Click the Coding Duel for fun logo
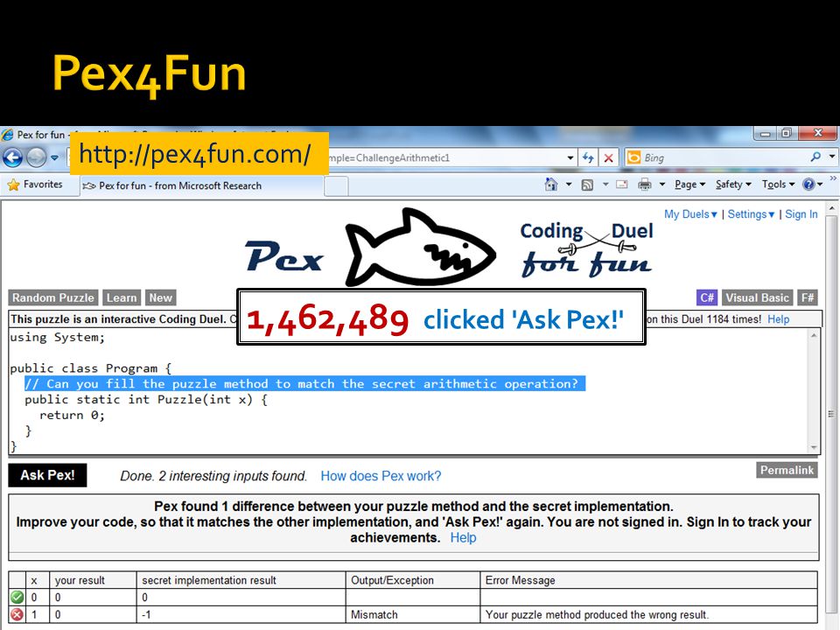 coord(587,249)
